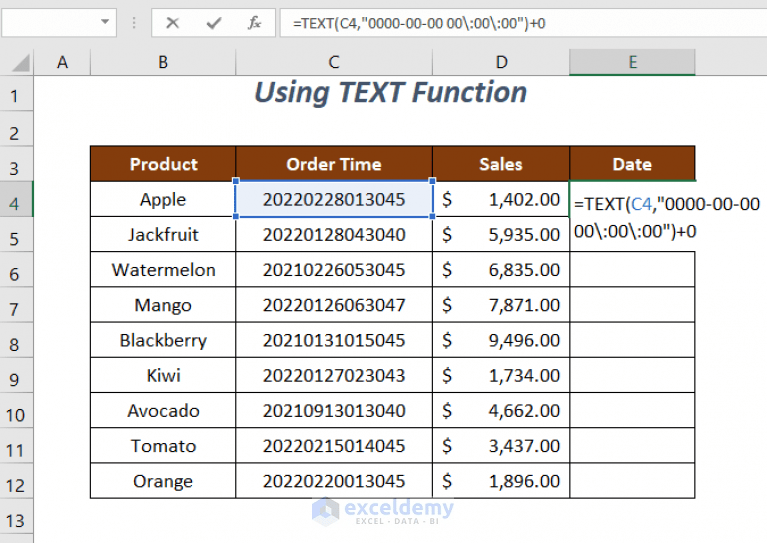Select order time cell 20220126063047
The width and height of the screenshot is (767, 543).
[334, 305]
